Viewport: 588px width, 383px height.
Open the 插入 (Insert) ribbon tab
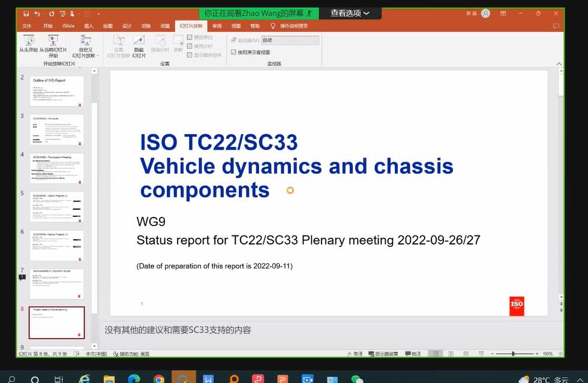pyautogui.click(x=89, y=26)
